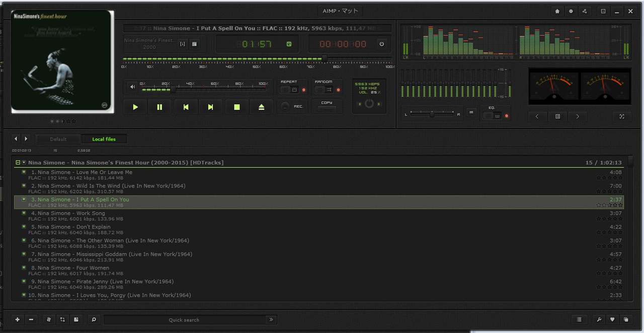
Task: Toggle the album group checkbox in the playlist header
Action: [x=24, y=163]
